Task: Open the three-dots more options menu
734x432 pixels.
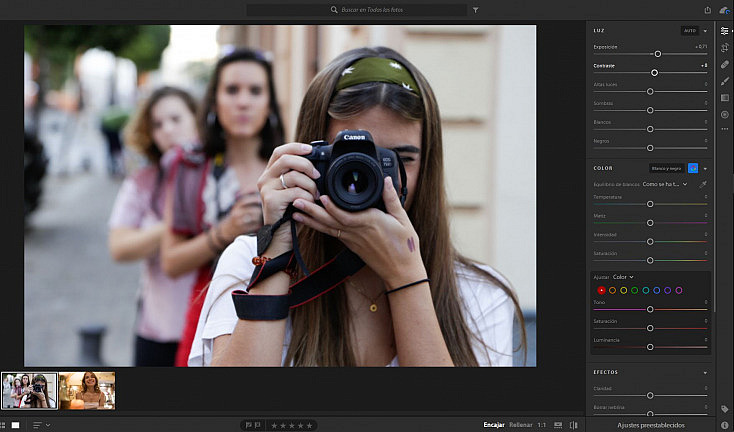Action: coord(725,129)
